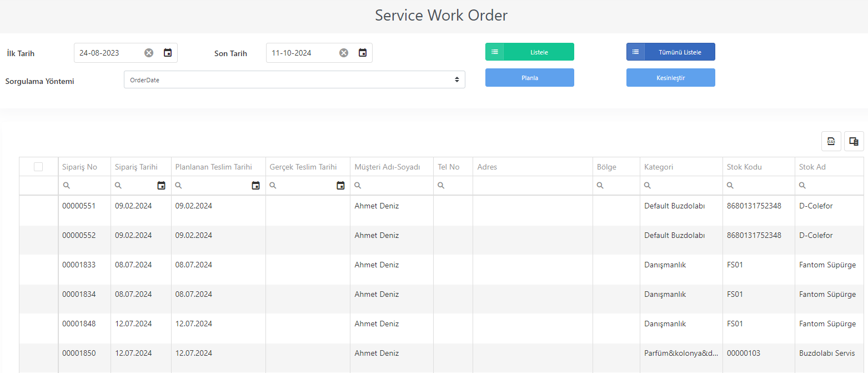Open calendar in Sipariş Tarihi filter

(x=161, y=186)
